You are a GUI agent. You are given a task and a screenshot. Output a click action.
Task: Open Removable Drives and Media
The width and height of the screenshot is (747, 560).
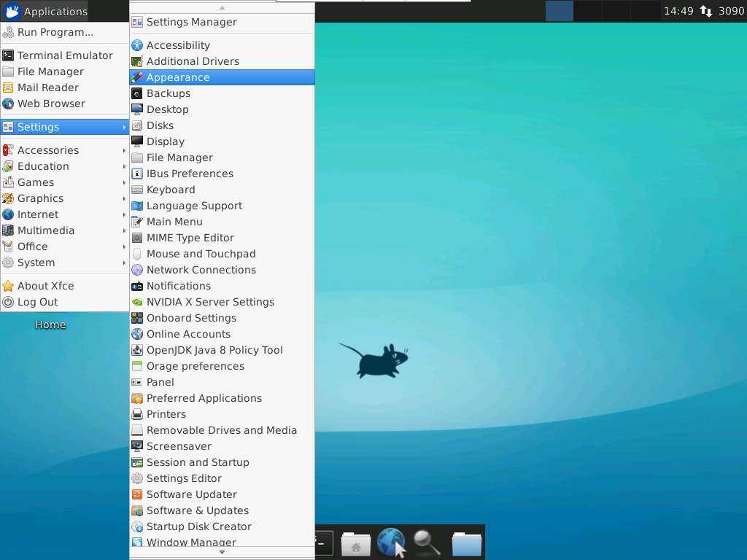(222, 430)
